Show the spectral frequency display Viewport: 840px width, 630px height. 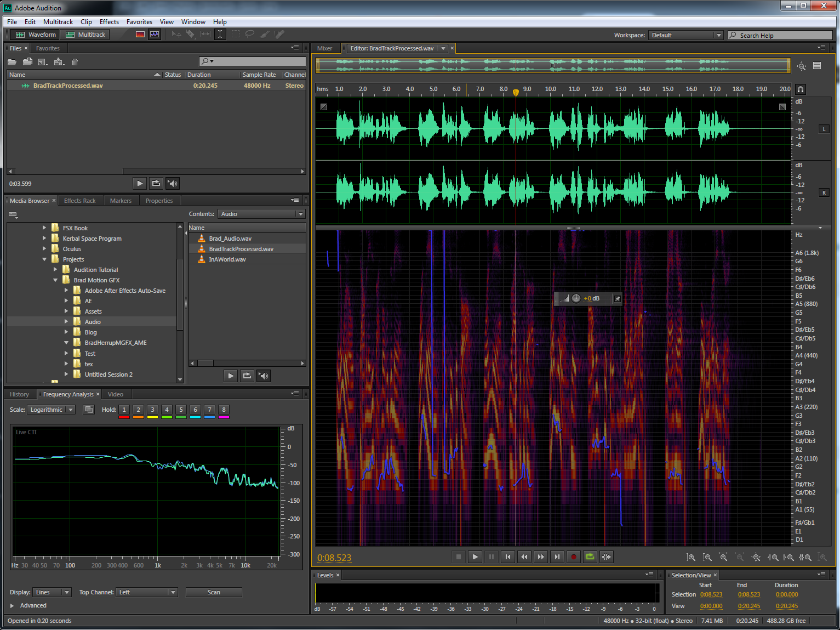point(140,35)
